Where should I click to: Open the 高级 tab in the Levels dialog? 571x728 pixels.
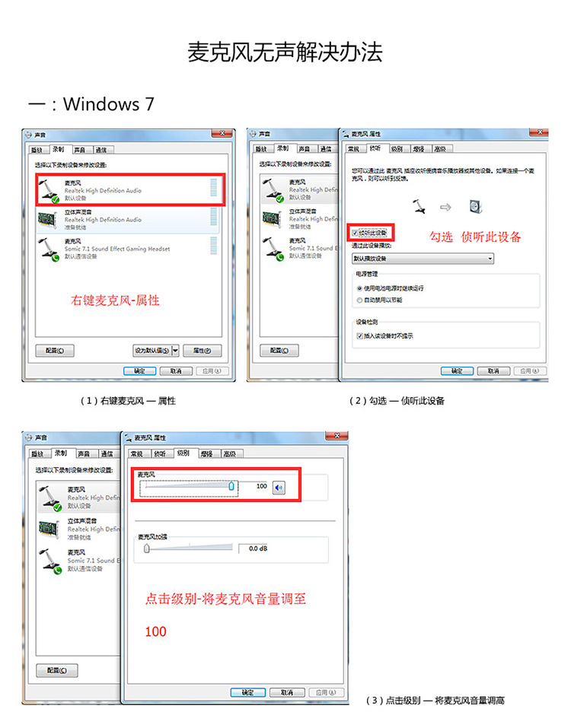[230, 453]
